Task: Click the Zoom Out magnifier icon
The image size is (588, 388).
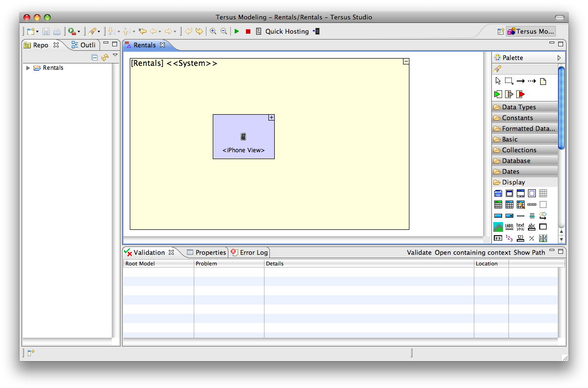Action: coord(223,31)
